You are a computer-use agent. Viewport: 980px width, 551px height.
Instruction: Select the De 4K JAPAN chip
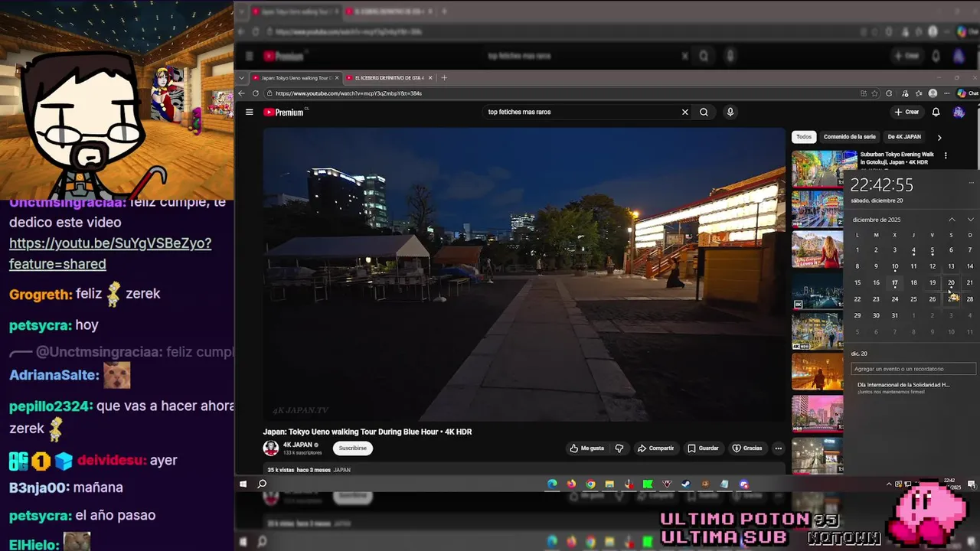(904, 137)
